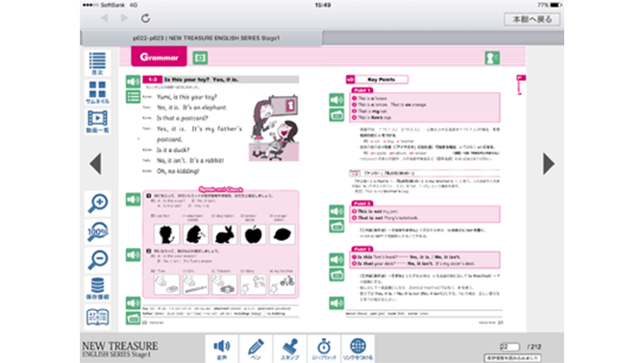This screenshot has height=363, width=644.
Task: Open the 音声 audio tool
Action: tap(222, 349)
